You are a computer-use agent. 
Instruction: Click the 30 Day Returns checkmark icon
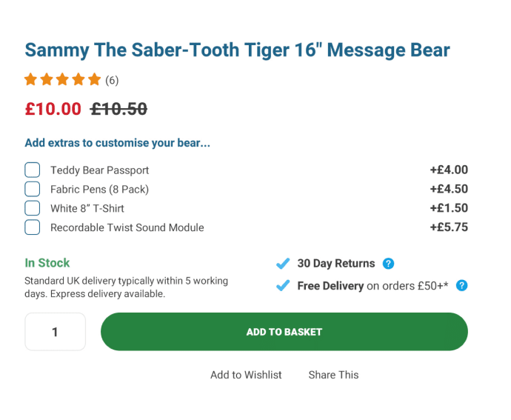click(283, 263)
